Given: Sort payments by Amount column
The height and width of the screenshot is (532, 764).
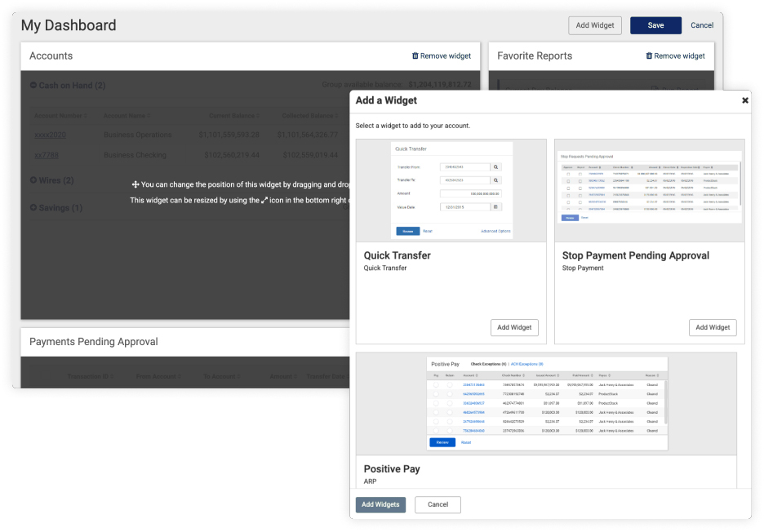Looking at the screenshot, I should tap(283, 377).
